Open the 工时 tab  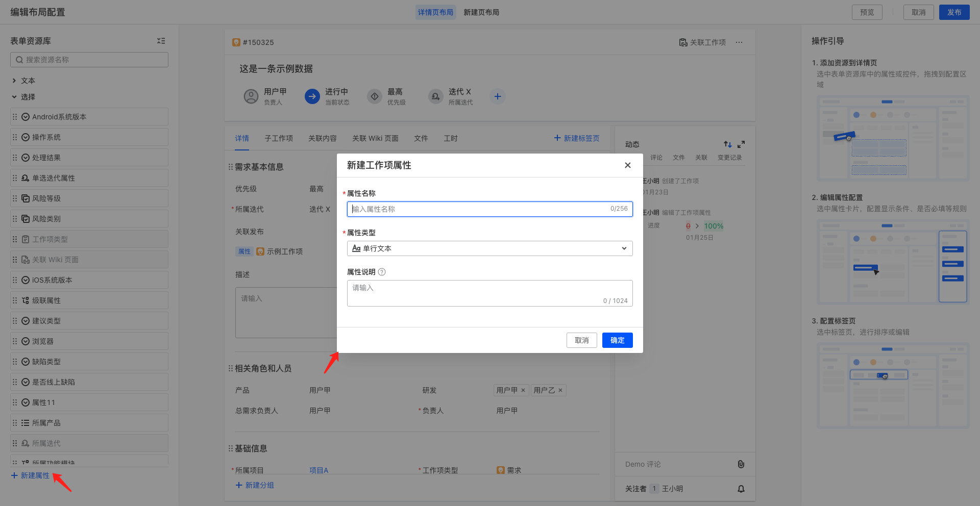tap(451, 138)
